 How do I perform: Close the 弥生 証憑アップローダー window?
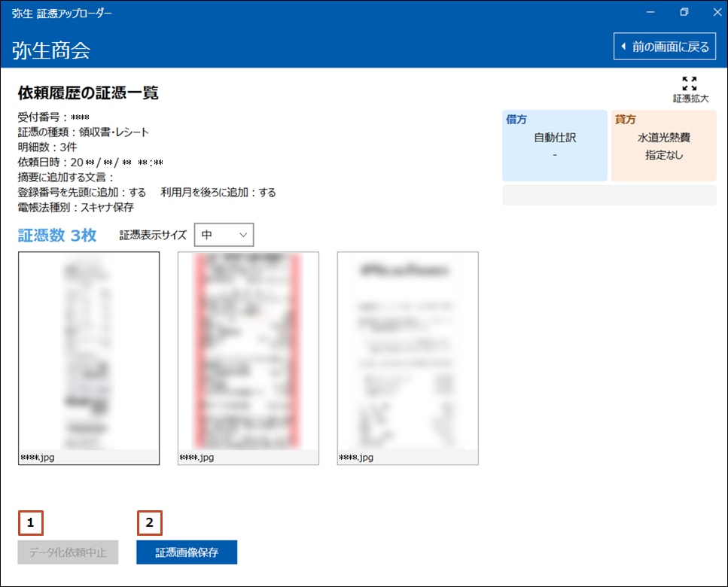pos(716,12)
